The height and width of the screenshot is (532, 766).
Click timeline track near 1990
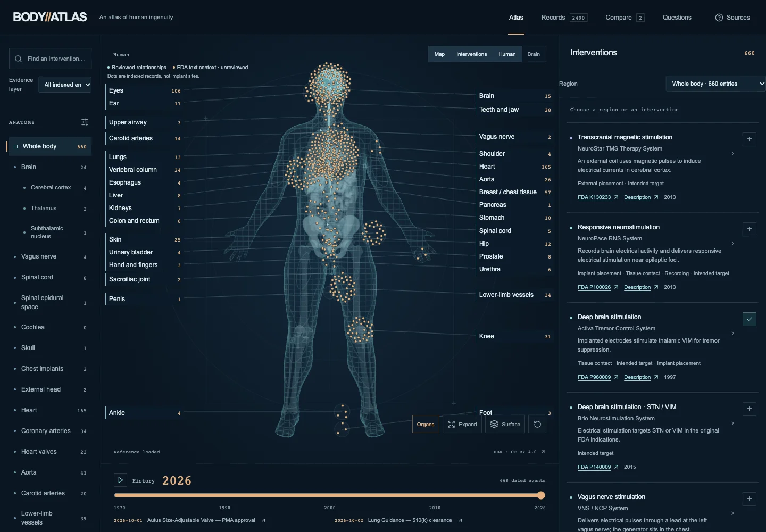point(224,495)
